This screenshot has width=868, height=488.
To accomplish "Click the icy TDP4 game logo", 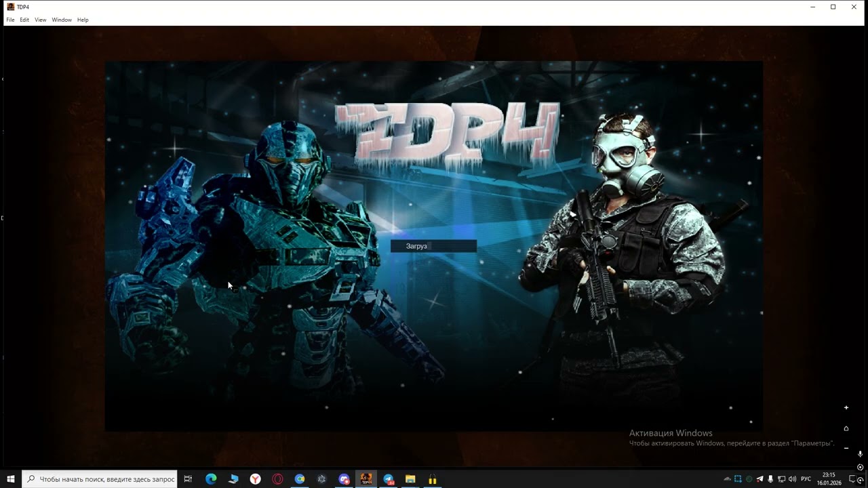I will [x=448, y=134].
